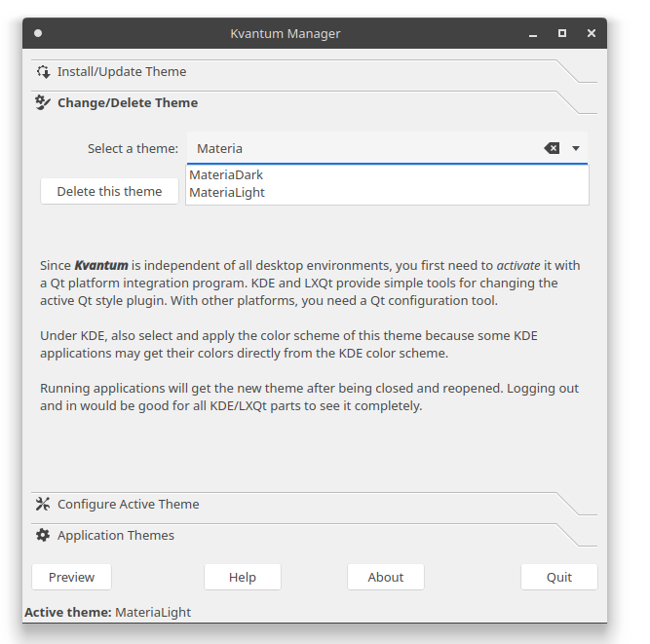Maximize the Kvantum Manager window
Viewport: 650px width, 644px height.
562,33
